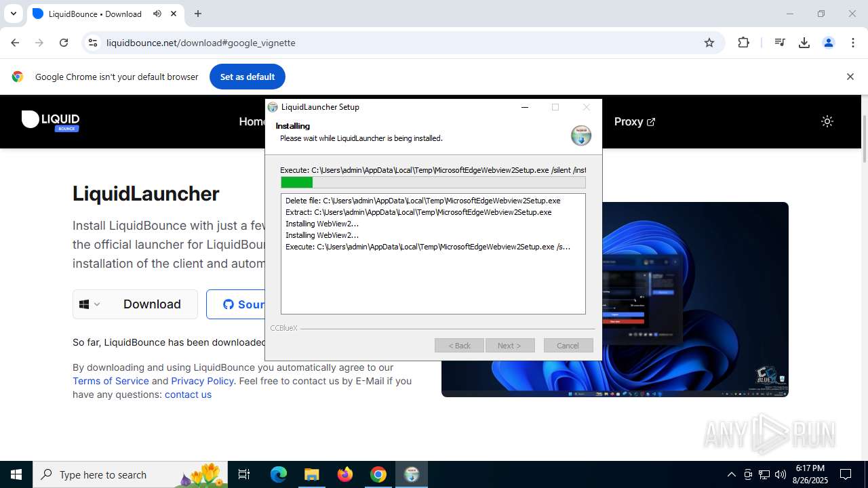Screen dimensions: 868x488
Task: Open the Proxy external link
Action: (x=635, y=121)
